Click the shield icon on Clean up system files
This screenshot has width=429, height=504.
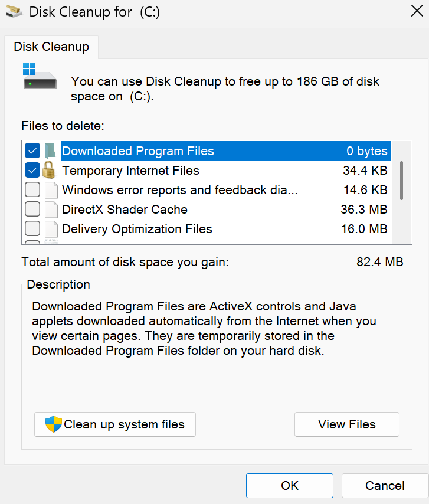coord(54,424)
